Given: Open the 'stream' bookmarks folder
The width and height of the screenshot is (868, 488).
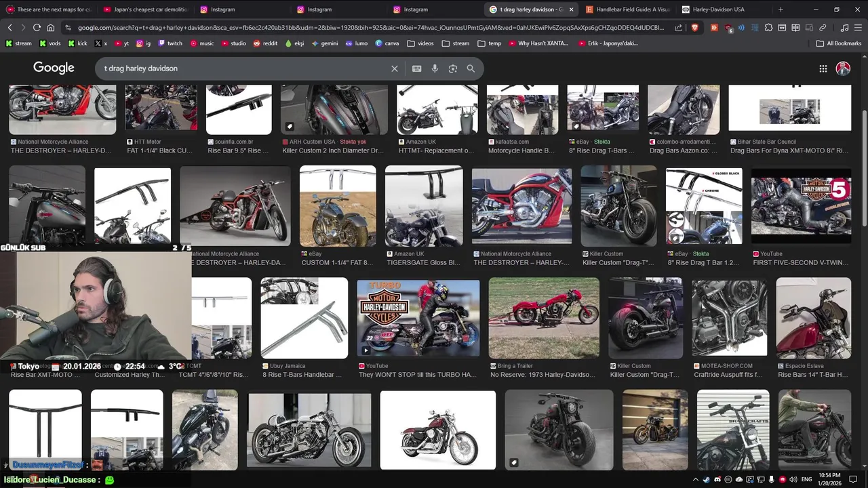Looking at the screenshot, I should tap(456, 43).
